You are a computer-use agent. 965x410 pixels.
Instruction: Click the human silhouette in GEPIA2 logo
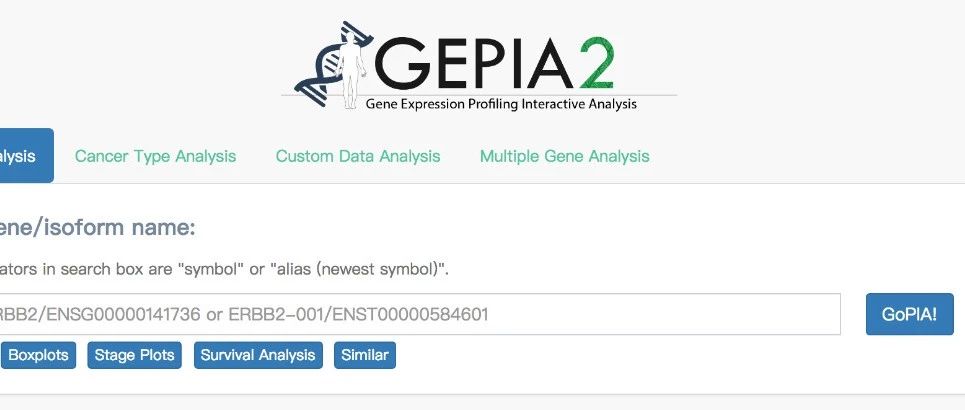[x=352, y=71]
